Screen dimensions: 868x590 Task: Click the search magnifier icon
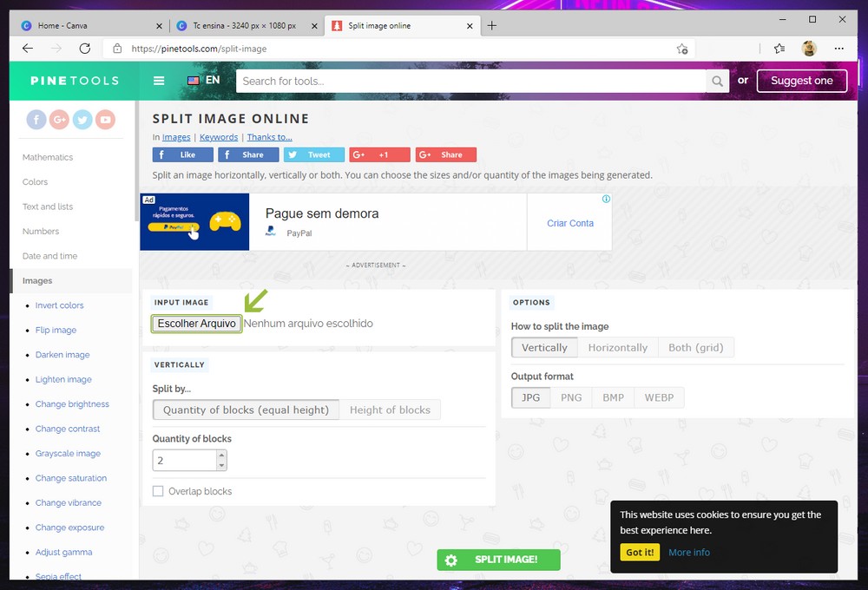pos(717,81)
